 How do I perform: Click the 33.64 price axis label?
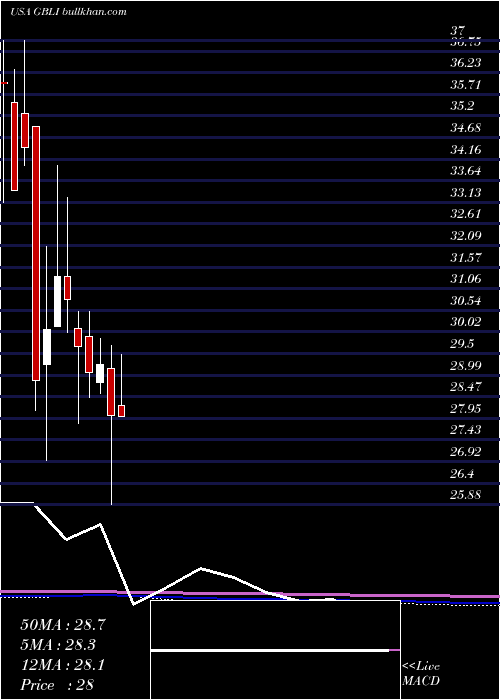click(x=466, y=171)
